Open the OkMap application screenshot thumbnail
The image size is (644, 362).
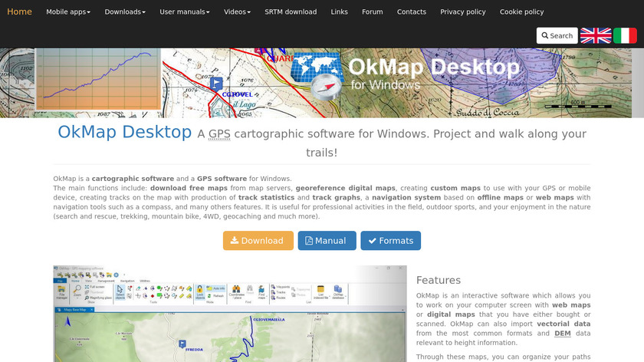click(x=230, y=314)
